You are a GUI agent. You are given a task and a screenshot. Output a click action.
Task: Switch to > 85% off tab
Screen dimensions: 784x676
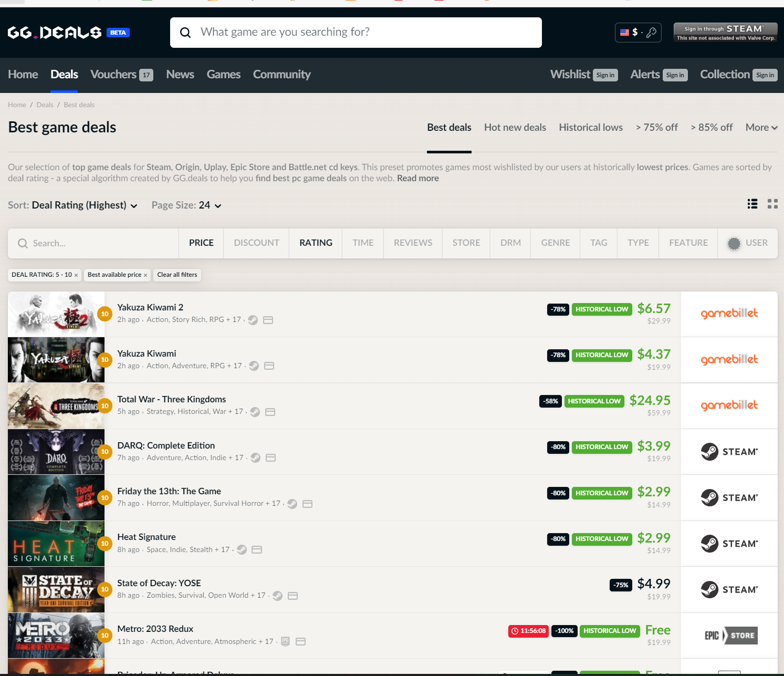[x=712, y=128]
